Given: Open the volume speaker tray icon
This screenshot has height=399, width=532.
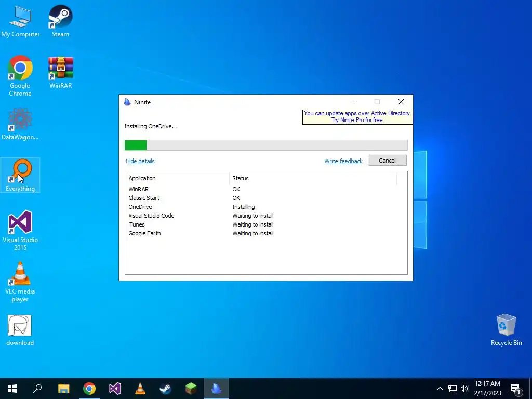Looking at the screenshot, I should pos(464,389).
